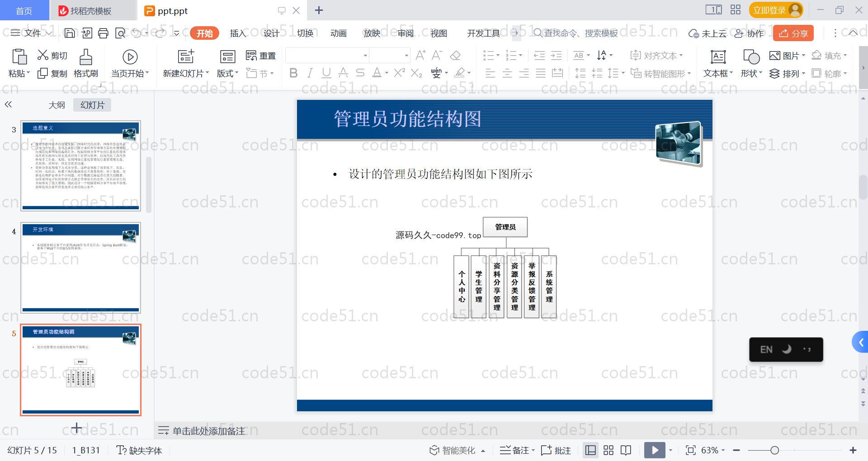
Task: Click the notes field 单击此处添加备注
Action: [x=208, y=431]
